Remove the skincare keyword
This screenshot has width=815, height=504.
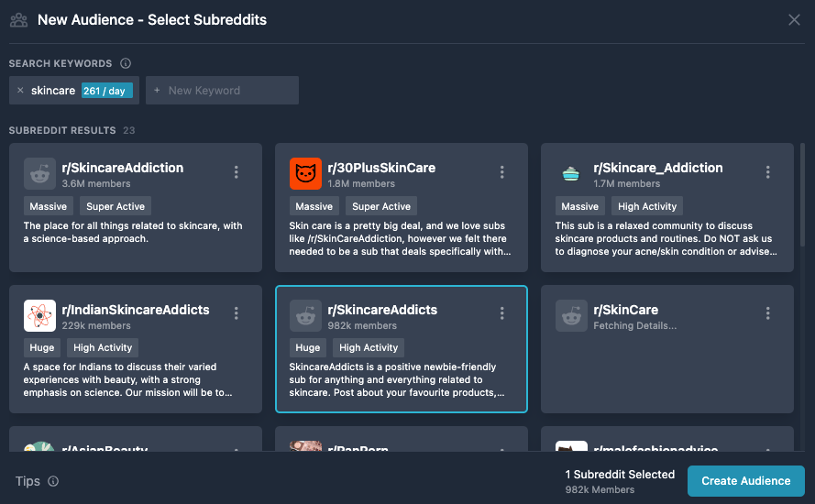tap(20, 91)
